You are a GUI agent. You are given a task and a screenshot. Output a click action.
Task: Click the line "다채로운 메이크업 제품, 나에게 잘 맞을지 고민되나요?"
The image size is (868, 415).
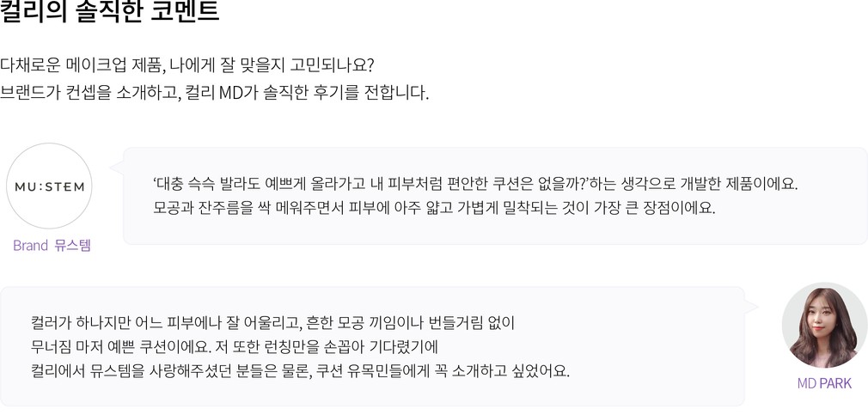coord(187,66)
